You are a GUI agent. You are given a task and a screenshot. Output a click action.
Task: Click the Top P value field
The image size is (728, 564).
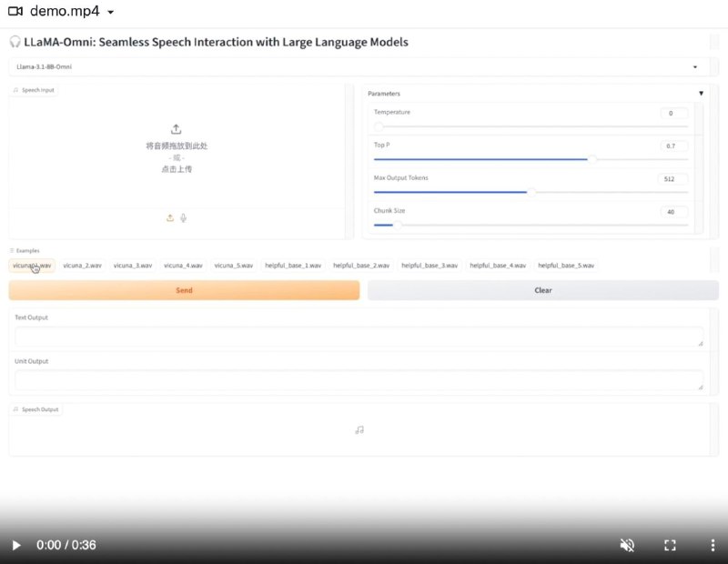673,146
